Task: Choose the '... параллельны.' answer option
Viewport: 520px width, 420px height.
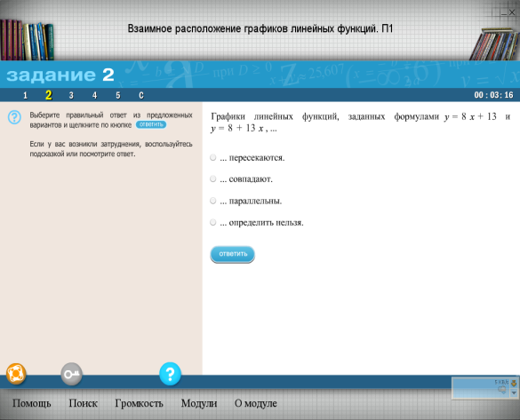Action: point(213,201)
